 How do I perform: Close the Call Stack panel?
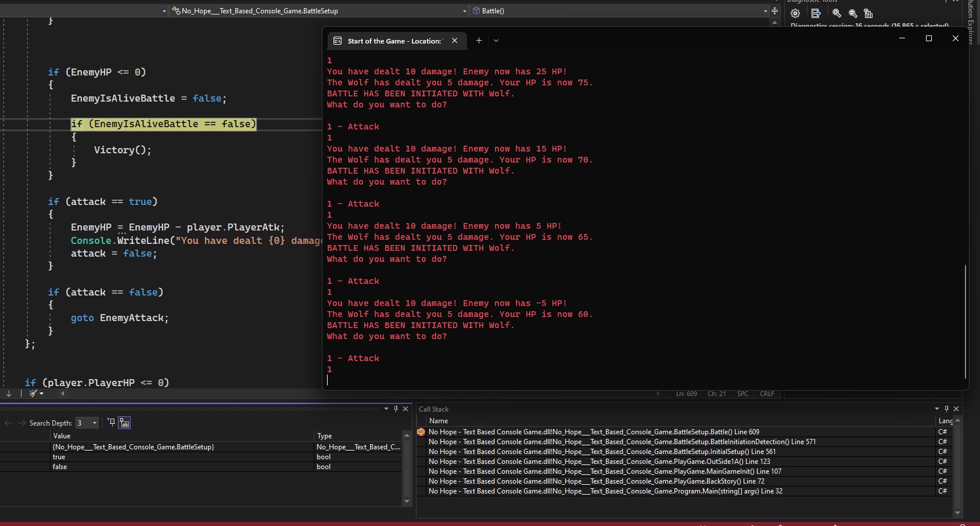point(956,409)
